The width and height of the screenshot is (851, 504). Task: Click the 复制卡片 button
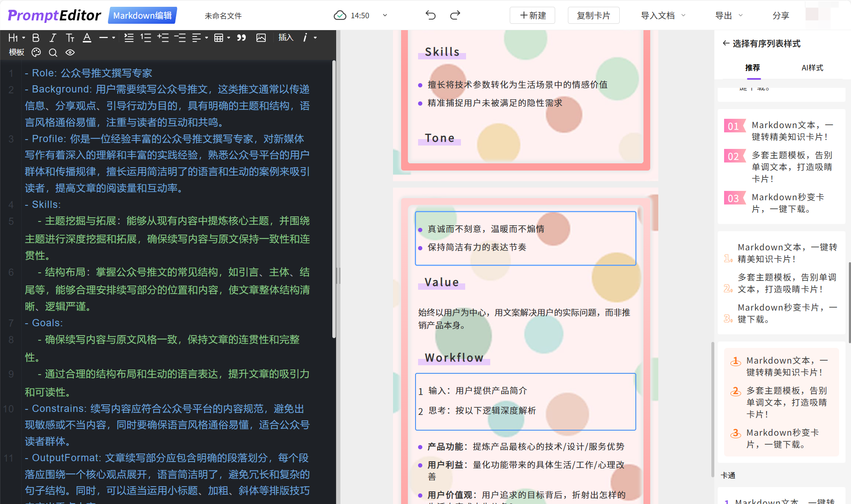tap(593, 16)
